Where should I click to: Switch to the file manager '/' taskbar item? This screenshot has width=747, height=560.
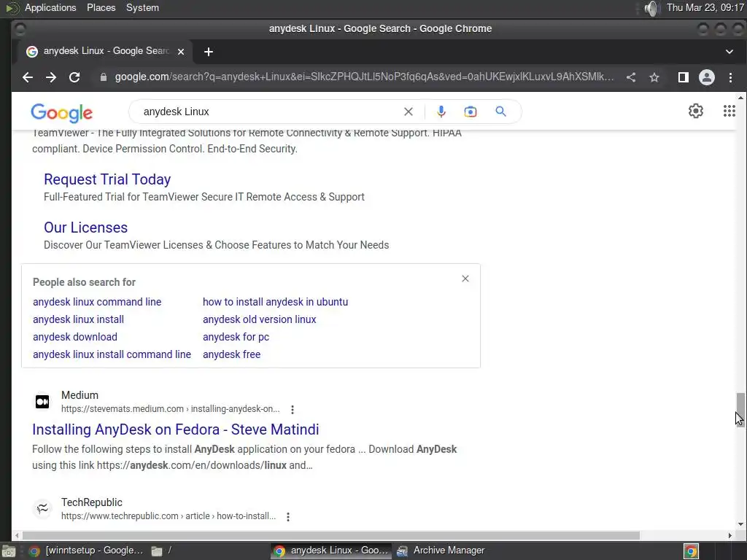pyautogui.click(x=162, y=551)
